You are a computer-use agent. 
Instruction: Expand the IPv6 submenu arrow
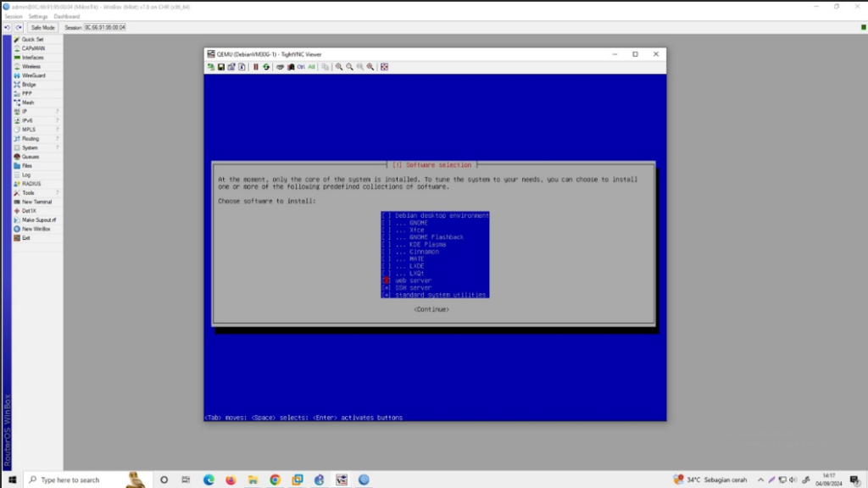(x=58, y=120)
